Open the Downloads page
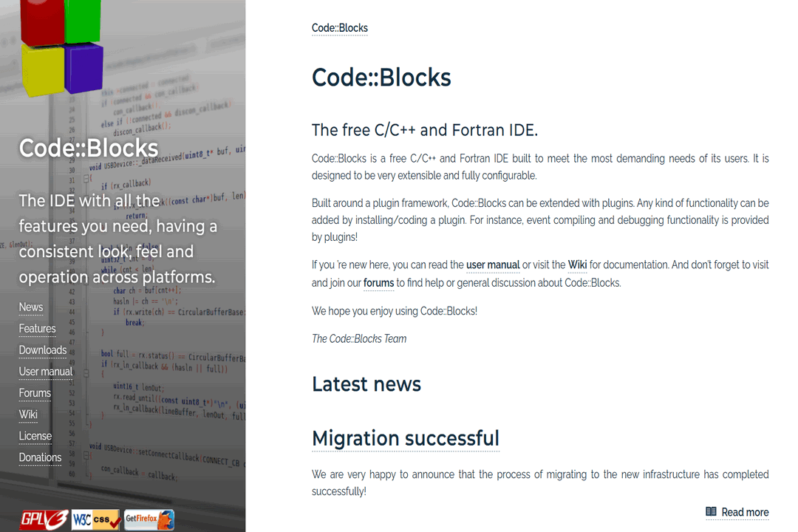Screen dimensions: 798x532 click(43, 349)
